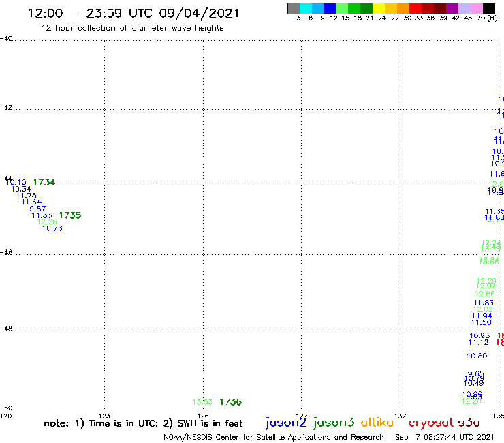Click the blue value '10.80'
This screenshot has height=443, width=504.
477,356
